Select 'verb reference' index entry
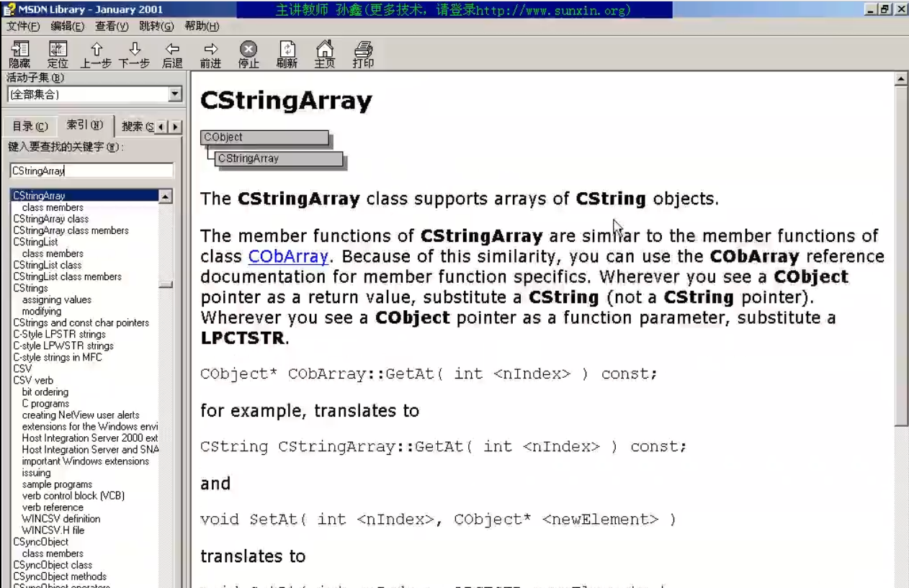The width and height of the screenshot is (909, 588). point(53,507)
